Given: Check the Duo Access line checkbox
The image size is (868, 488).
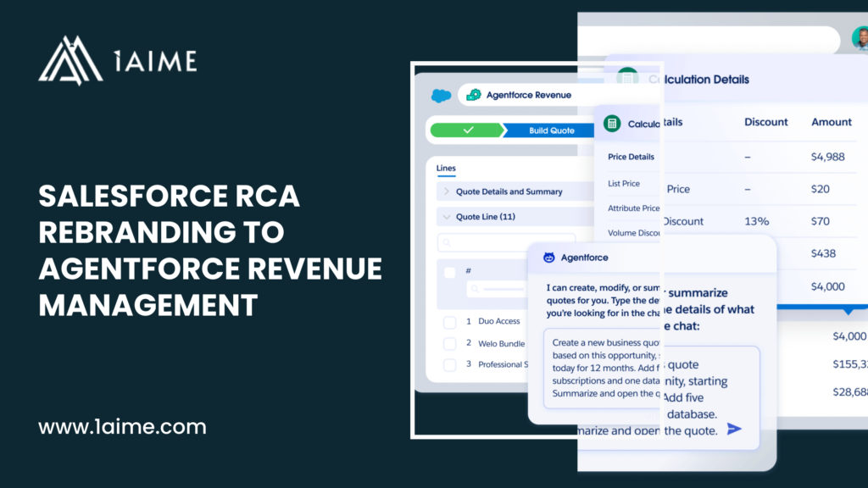Looking at the screenshot, I should point(449,321).
